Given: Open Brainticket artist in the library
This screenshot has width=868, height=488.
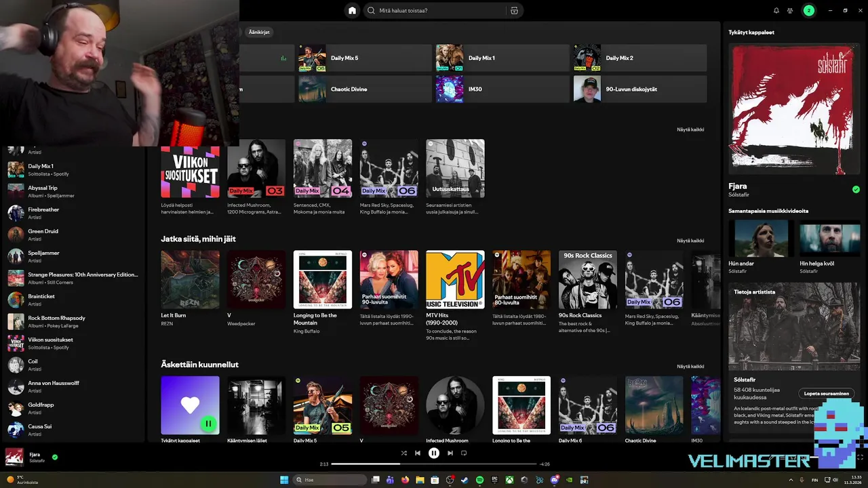Looking at the screenshot, I should point(73,300).
